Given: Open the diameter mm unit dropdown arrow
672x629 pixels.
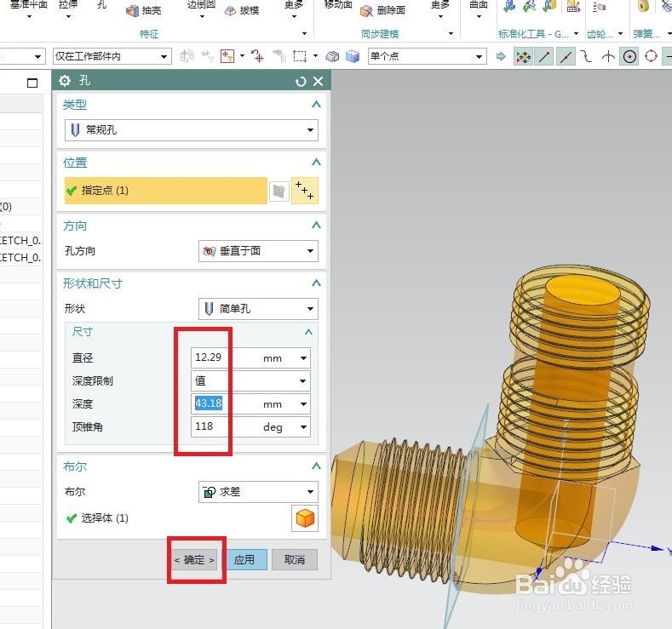Looking at the screenshot, I should pos(303,358).
